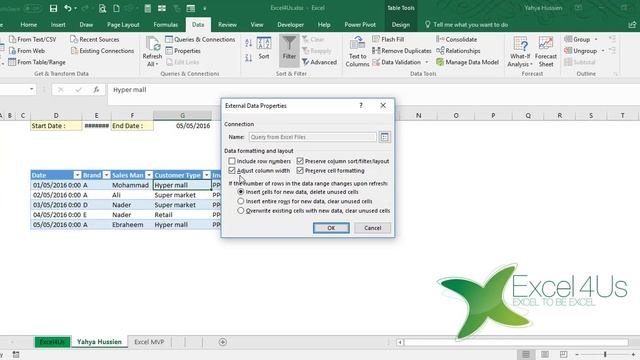Open the Insert ribbon tab
This screenshot has height=360, width=640.
pos(58,24)
